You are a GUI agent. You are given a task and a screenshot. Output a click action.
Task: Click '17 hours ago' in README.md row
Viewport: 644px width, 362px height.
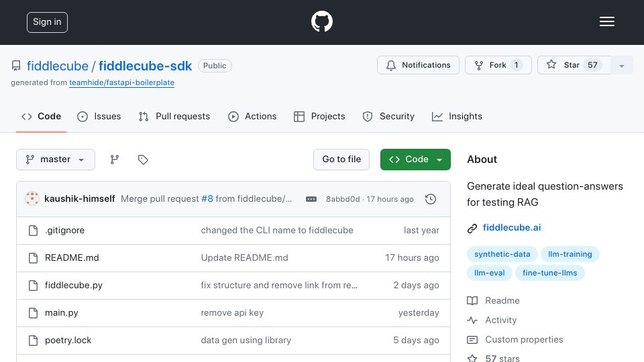click(x=412, y=257)
